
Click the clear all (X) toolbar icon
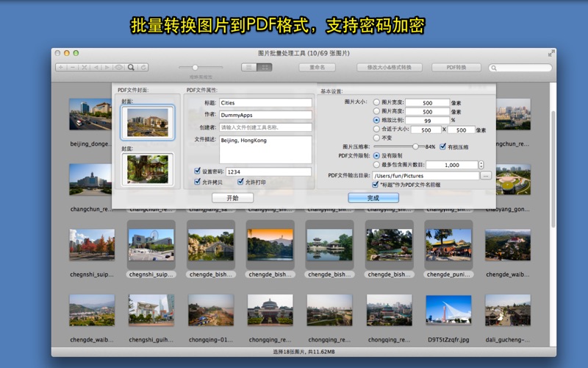point(85,67)
